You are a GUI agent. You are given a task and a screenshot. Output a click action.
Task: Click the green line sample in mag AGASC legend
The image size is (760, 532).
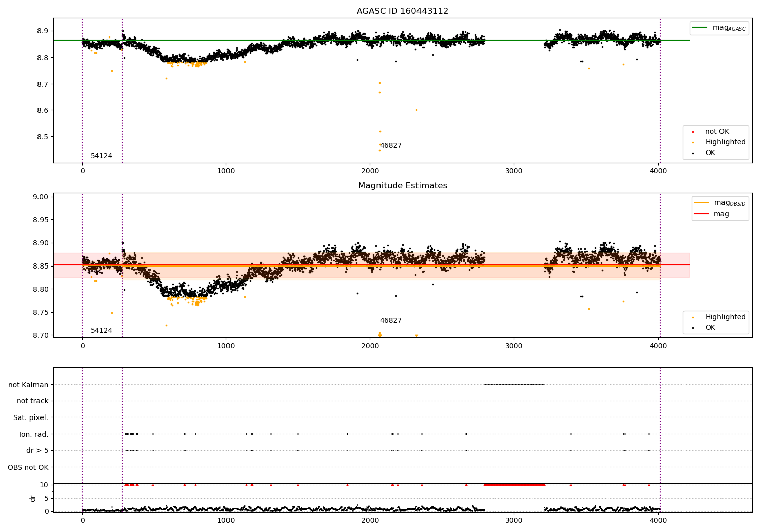[x=700, y=28]
